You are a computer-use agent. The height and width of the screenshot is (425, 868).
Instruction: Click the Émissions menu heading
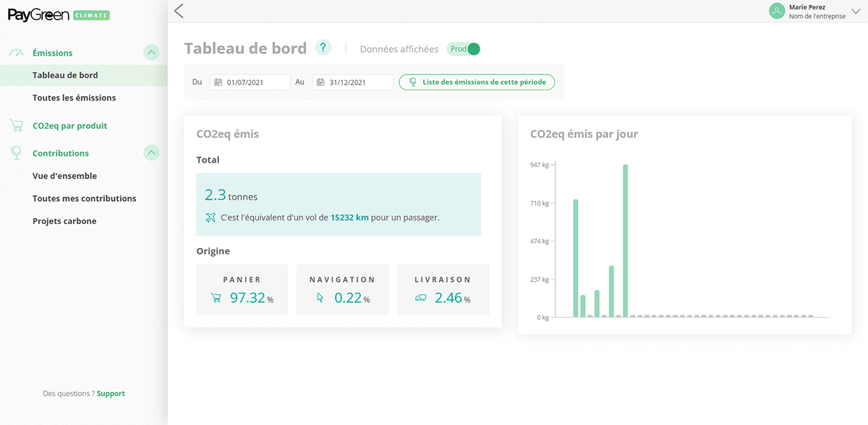click(x=53, y=53)
